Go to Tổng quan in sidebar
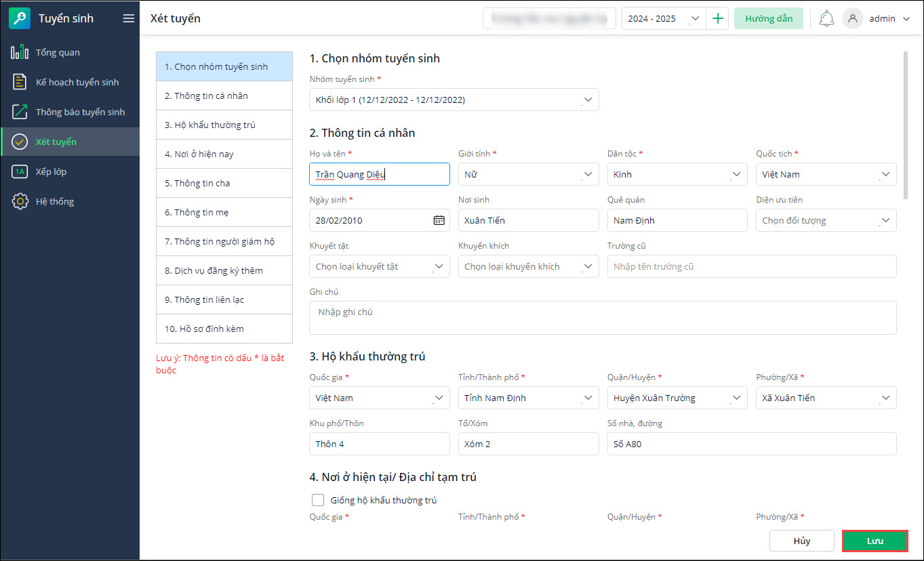 click(x=70, y=52)
